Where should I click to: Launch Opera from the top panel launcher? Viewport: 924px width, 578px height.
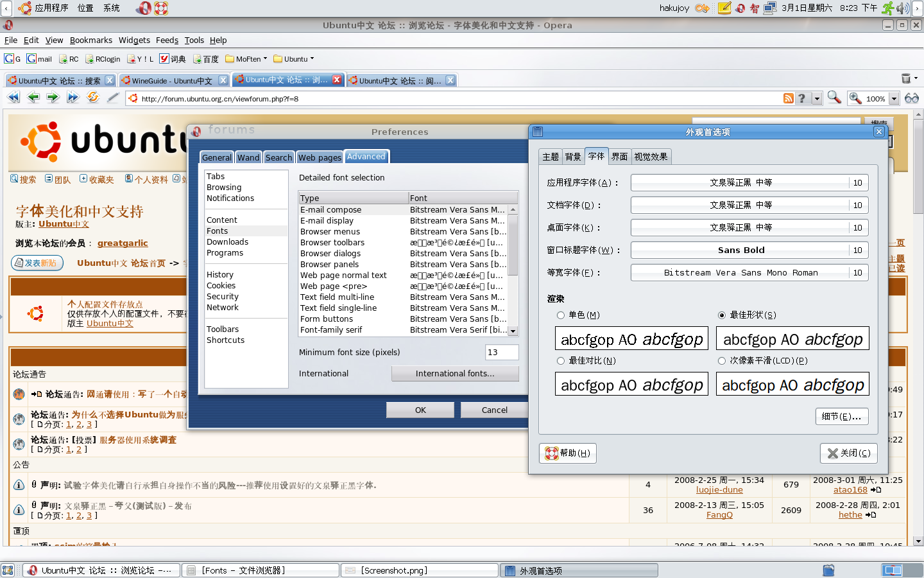coord(144,8)
